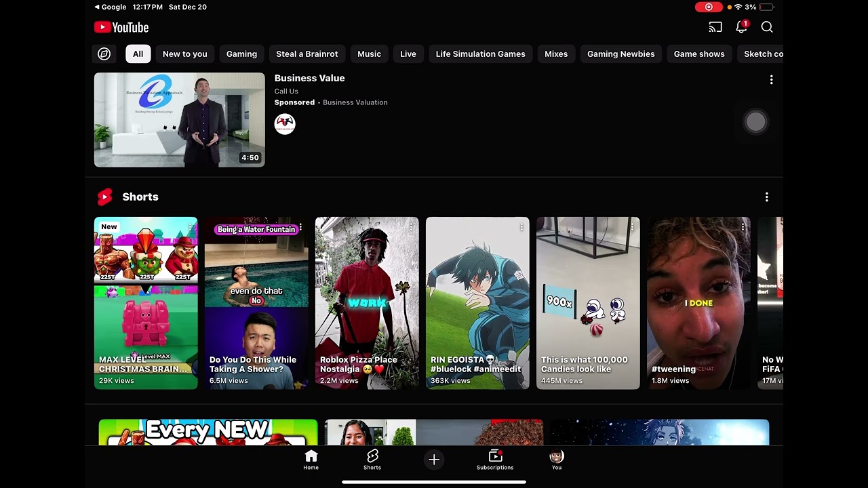This screenshot has width=868, height=488.
Task: Tap the Create plus button
Action: [x=434, y=460]
